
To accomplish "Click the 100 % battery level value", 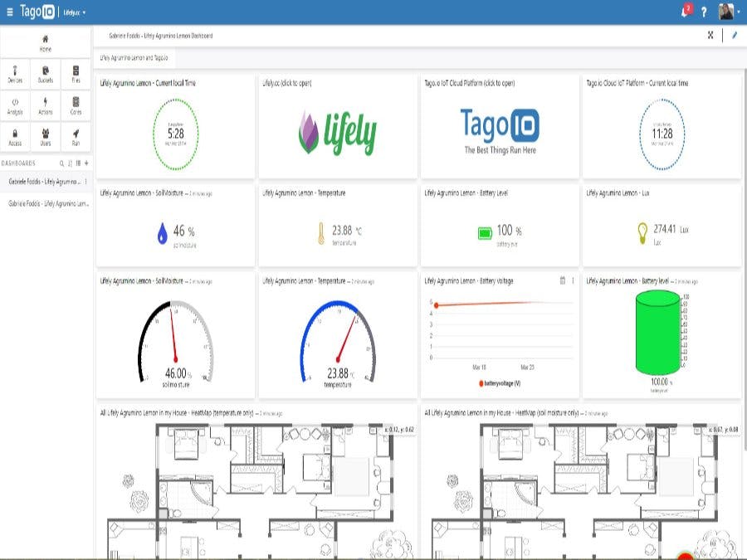I will point(510,231).
